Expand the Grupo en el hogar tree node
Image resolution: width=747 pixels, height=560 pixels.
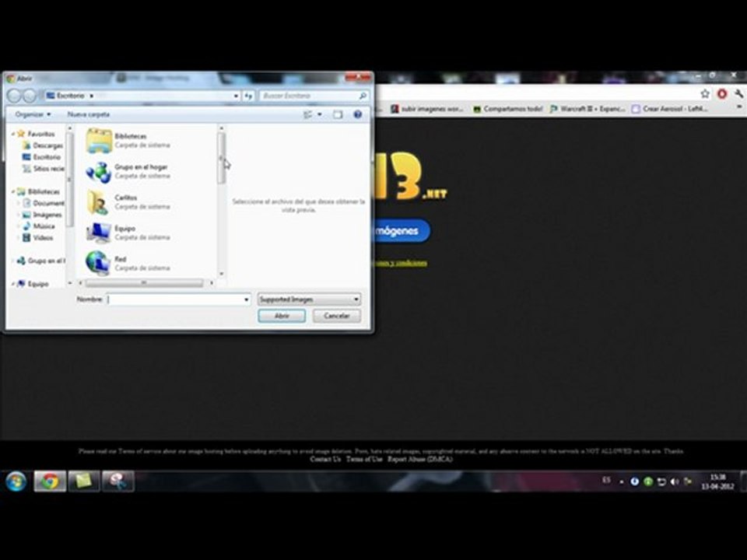click(13, 261)
